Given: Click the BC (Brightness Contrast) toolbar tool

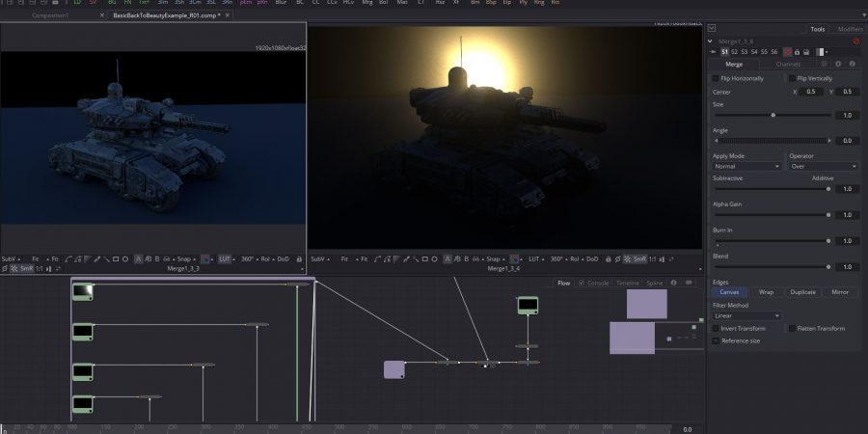Looking at the screenshot, I should click(x=300, y=4).
